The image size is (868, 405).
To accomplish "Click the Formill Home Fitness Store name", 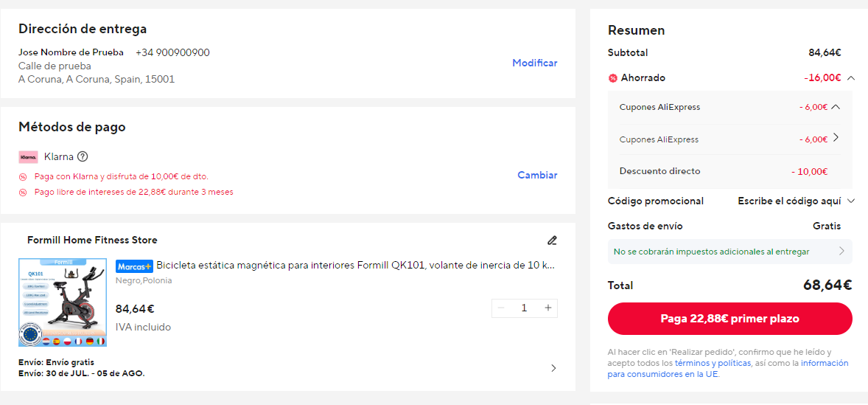I will pos(92,240).
